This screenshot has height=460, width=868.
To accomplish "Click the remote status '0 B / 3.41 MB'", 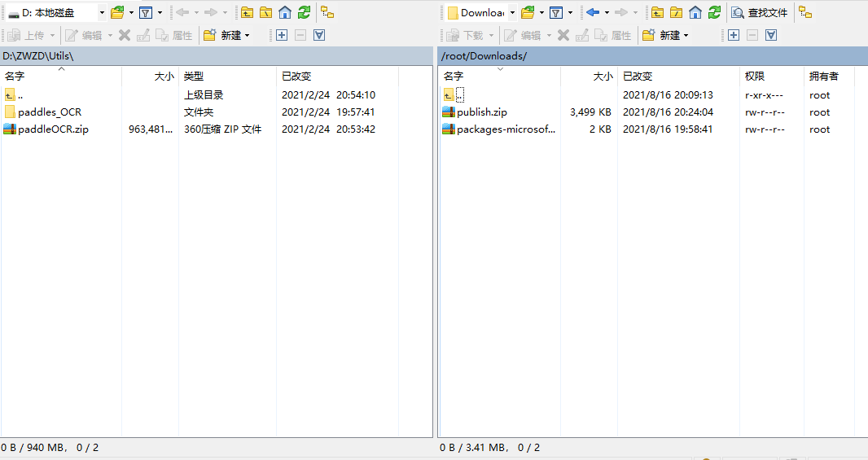I will [472, 447].
